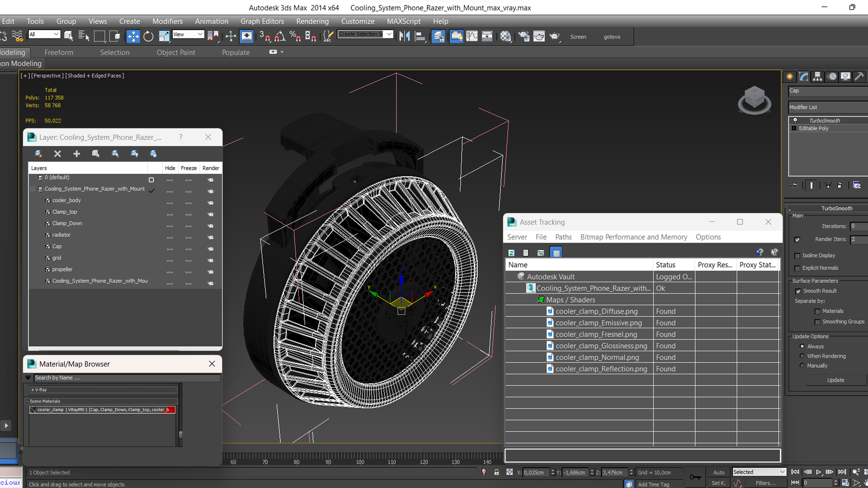Open Render Setup icon
The image size is (868, 488).
point(524,36)
